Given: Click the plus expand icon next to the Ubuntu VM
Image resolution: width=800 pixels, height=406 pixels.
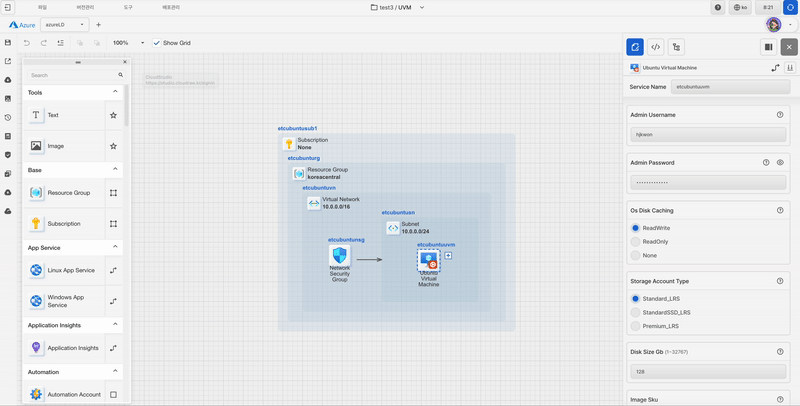Looking at the screenshot, I should click(448, 256).
